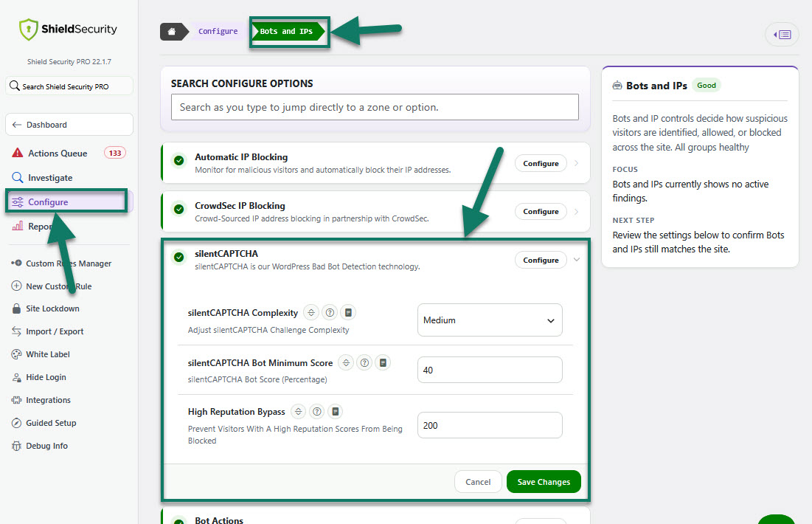Collapse the silentCAPTCHA section chevron
The height and width of the screenshot is (524, 812).
coord(577,260)
